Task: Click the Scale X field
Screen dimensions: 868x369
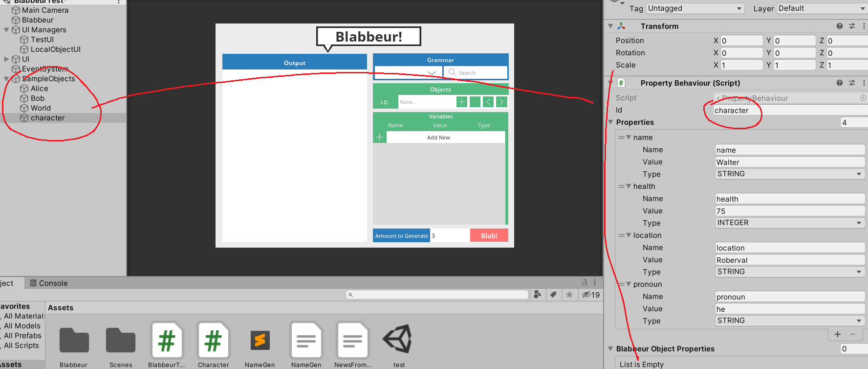Action: pyautogui.click(x=741, y=65)
